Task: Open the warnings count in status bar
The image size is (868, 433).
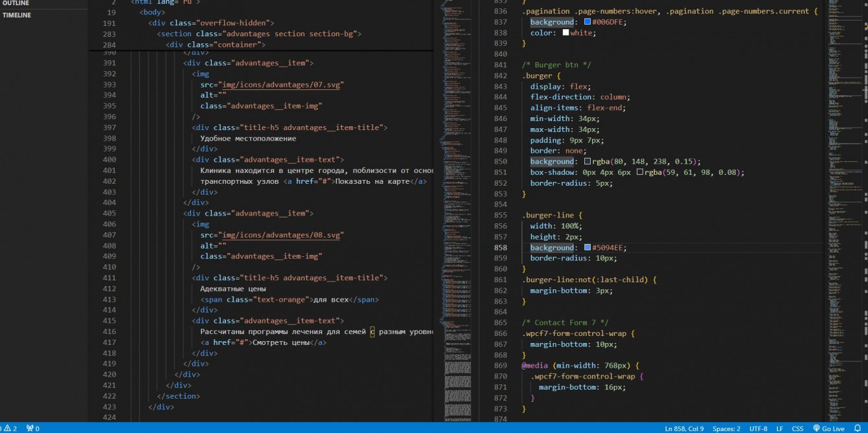Action: pyautogui.click(x=10, y=428)
